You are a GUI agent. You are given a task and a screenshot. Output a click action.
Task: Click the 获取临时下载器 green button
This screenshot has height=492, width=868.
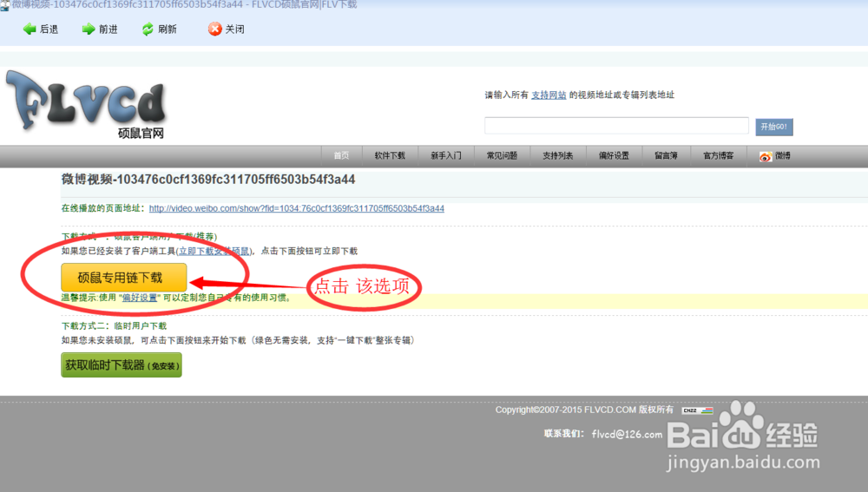(122, 365)
